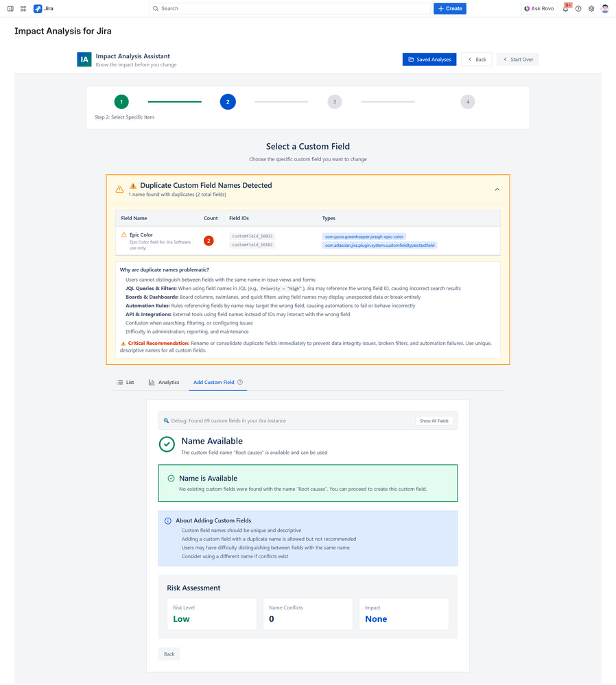The width and height of the screenshot is (616, 685).
Task: Click Show All Fields
Action: pyautogui.click(x=434, y=420)
